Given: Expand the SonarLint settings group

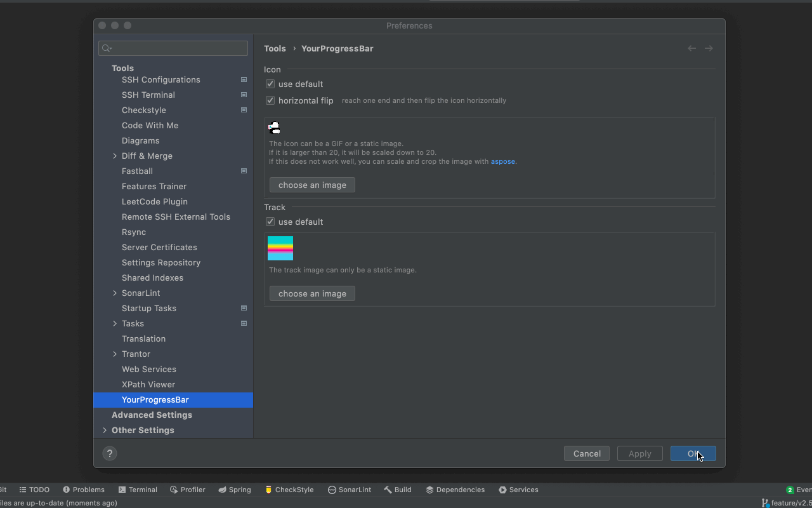Looking at the screenshot, I should [x=114, y=293].
